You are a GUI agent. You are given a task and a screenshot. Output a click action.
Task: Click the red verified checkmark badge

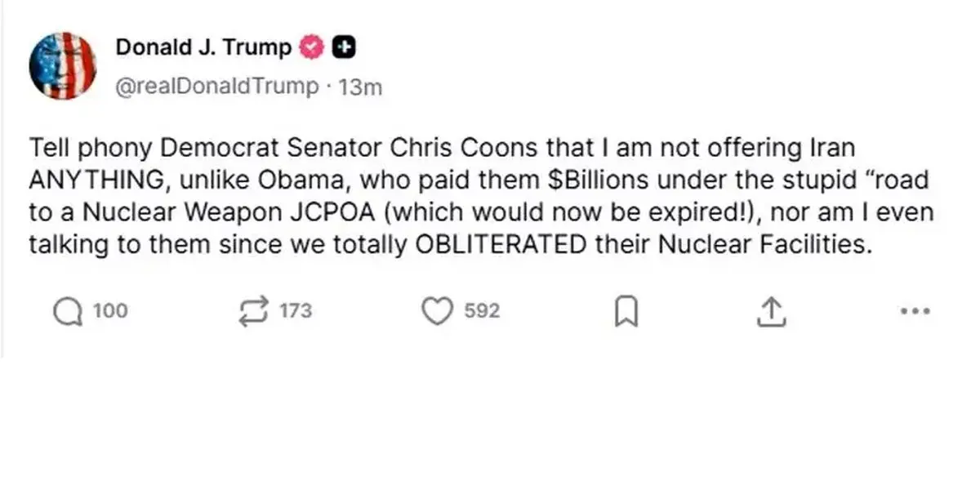point(313,48)
